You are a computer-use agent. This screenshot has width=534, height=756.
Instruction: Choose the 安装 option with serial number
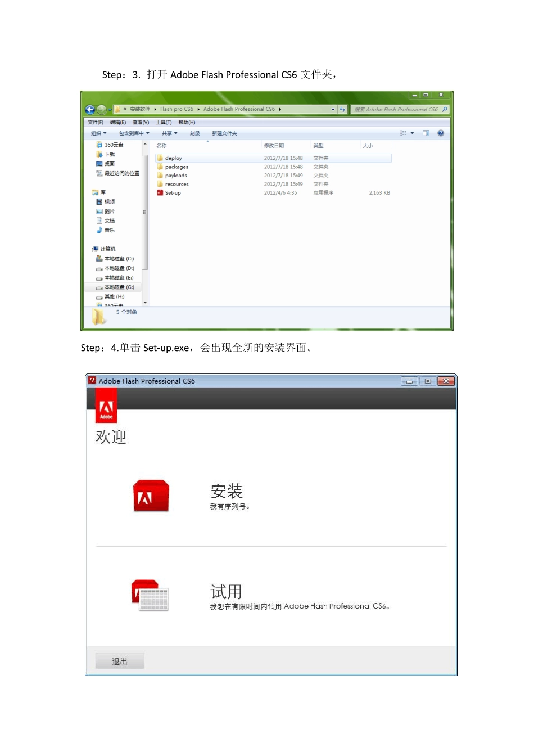(x=227, y=491)
